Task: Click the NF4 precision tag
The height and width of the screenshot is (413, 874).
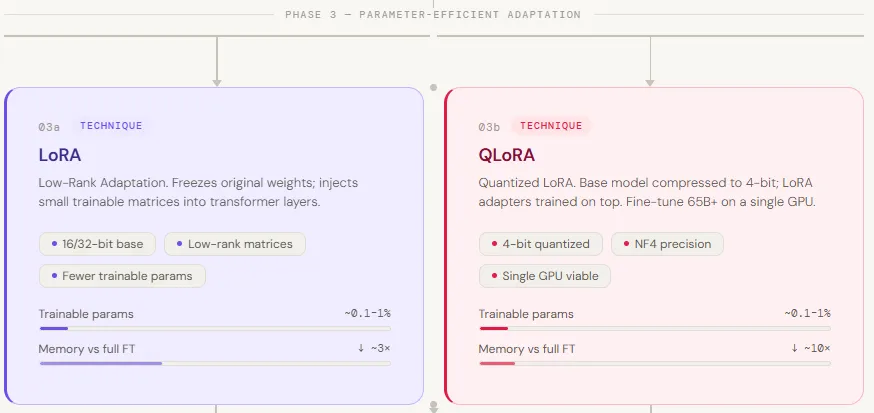Action: (666, 244)
